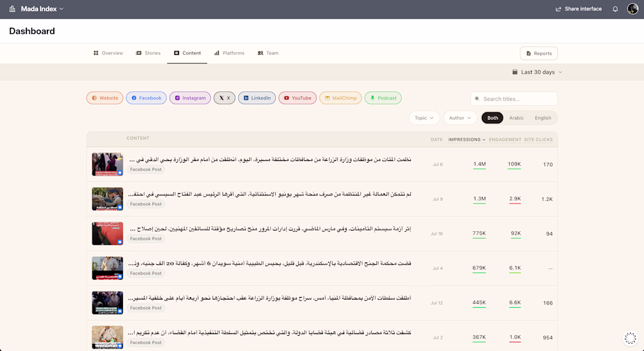Click the Platforms tab bar chart icon
Image resolution: width=644 pixels, height=351 pixels.
pyautogui.click(x=217, y=53)
